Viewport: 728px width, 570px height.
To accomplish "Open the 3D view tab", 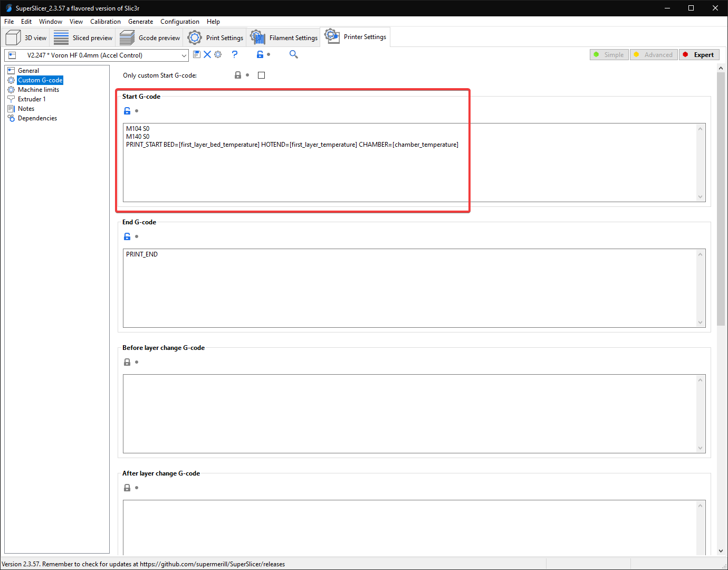I will [26, 37].
